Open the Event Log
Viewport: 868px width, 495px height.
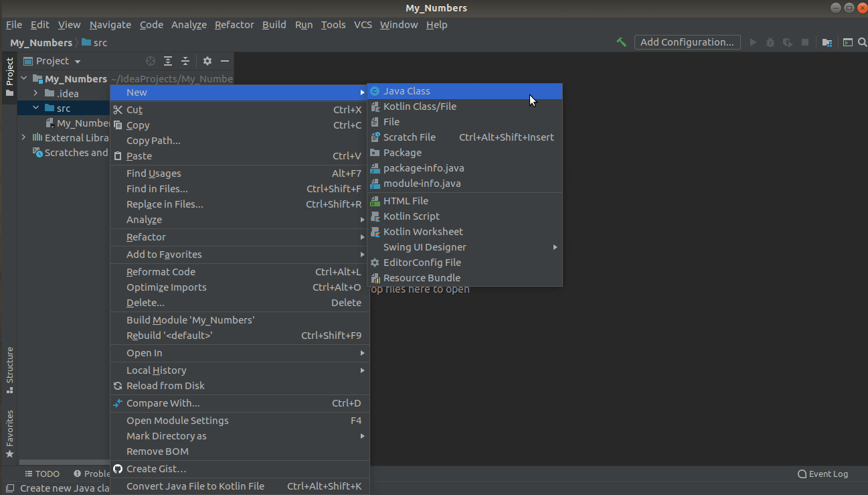click(822, 474)
